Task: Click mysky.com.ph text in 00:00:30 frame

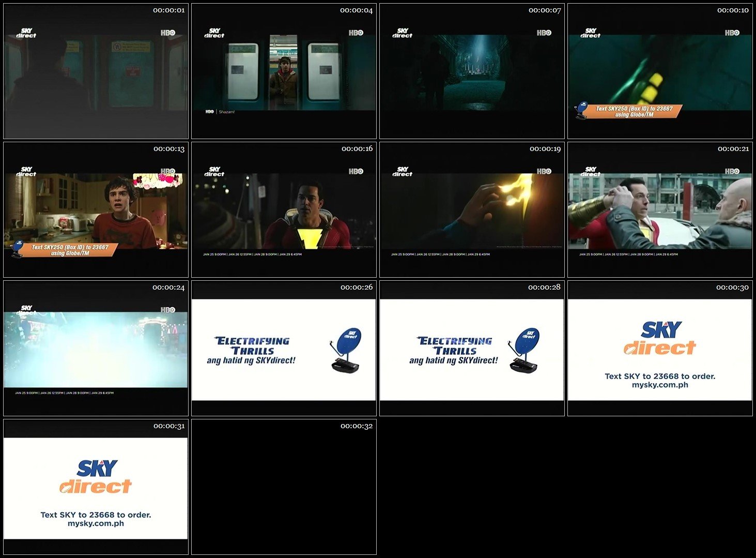Action: click(x=660, y=385)
